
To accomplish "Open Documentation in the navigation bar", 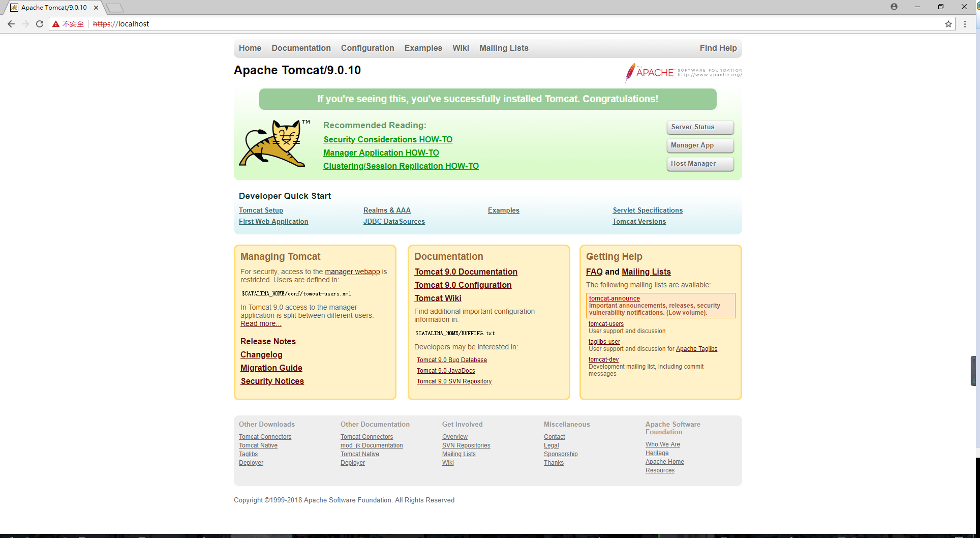I will (x=301, y=48).
